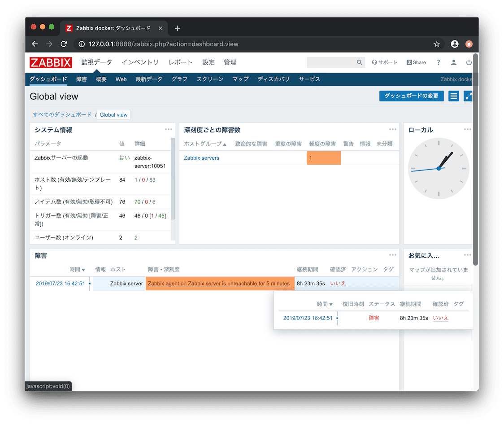Open the dashboard actions hamburger menu
Image resolution: width=504 pixels, height=424 pixels.
[x=453, y=96]
